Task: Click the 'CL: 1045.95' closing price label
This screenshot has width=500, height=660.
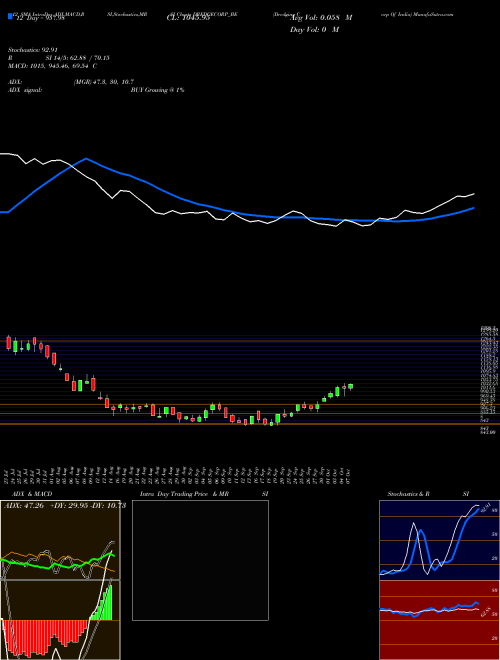Action: coord(188,17)
